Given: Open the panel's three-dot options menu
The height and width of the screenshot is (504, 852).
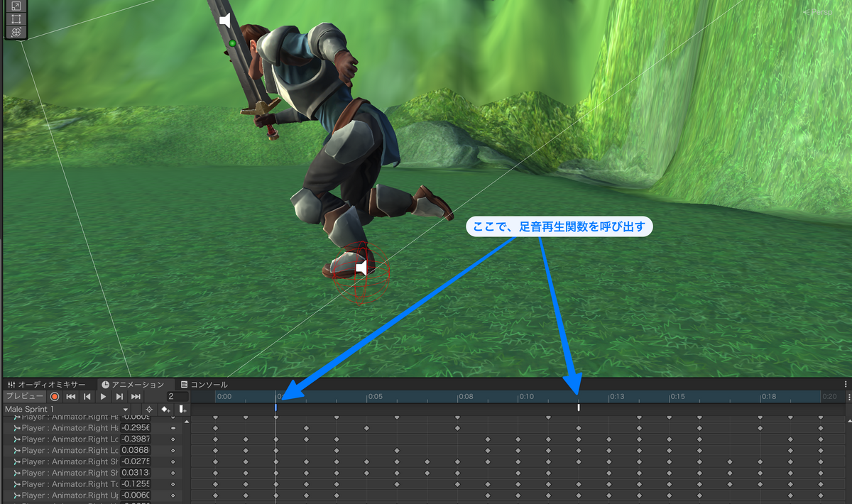Looking at the screenshot, I should point(846,384).
